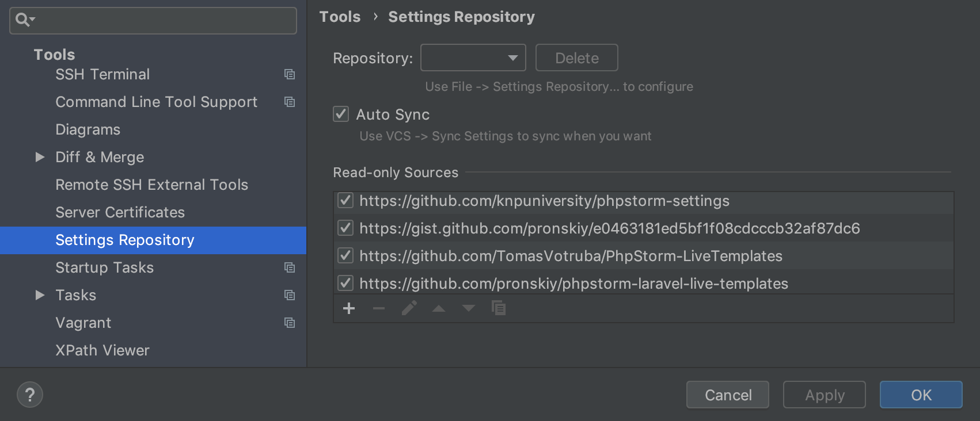Uncheck the TomasVotruba PhpStorm-LiveTemplates source

pos(345,255)
